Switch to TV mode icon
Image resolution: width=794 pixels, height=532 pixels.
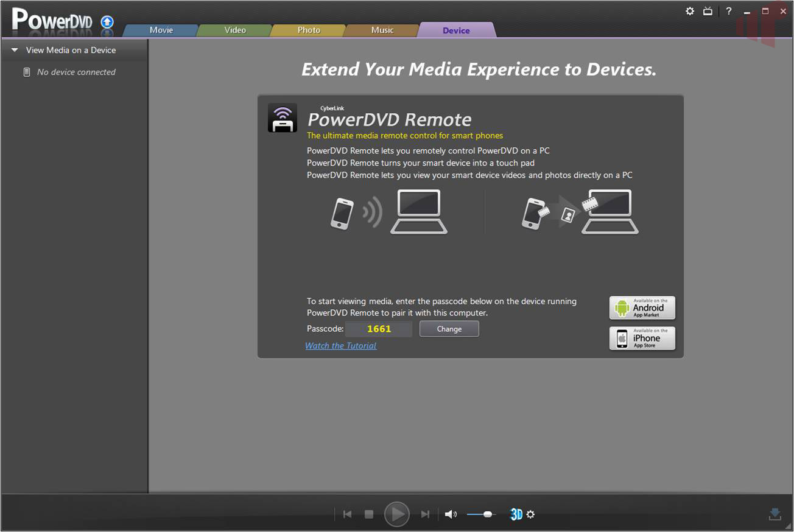point(708,11)
